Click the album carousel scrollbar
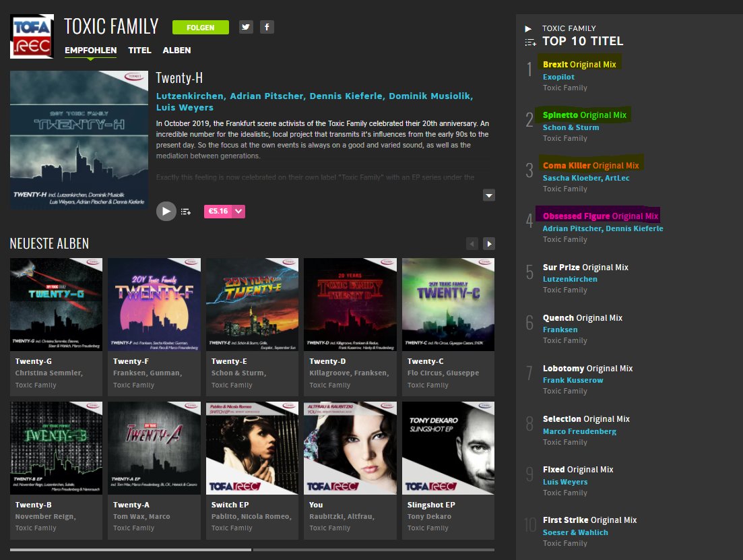The width and height of the screenshot is (743, 560). (252, 550)
